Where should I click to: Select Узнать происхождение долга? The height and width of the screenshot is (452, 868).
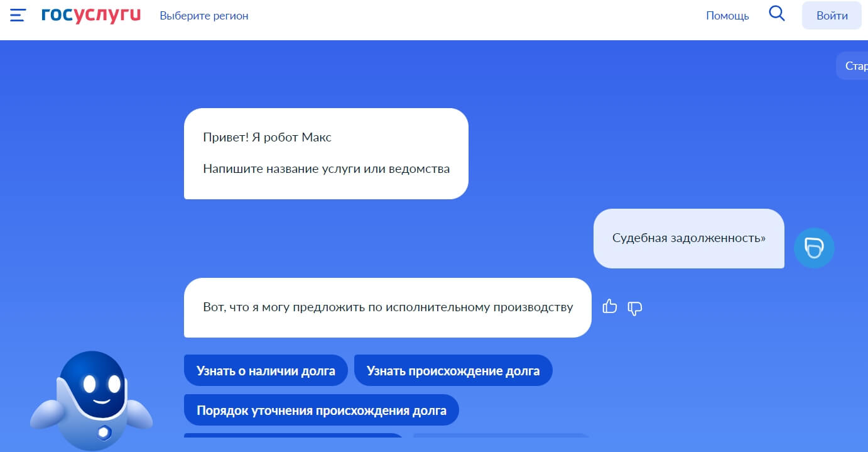453,370
